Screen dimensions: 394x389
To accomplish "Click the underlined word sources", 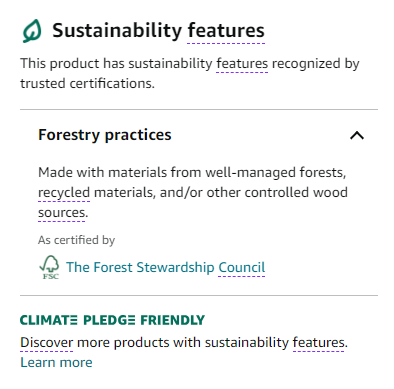I will click(x=62, y=213).
